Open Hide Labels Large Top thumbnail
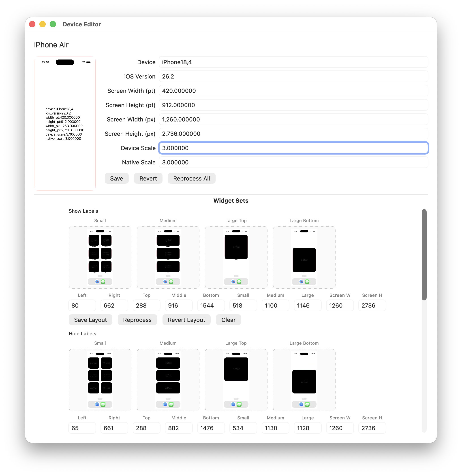The height and width of the screenshot is (476, 462). point(236,380)
